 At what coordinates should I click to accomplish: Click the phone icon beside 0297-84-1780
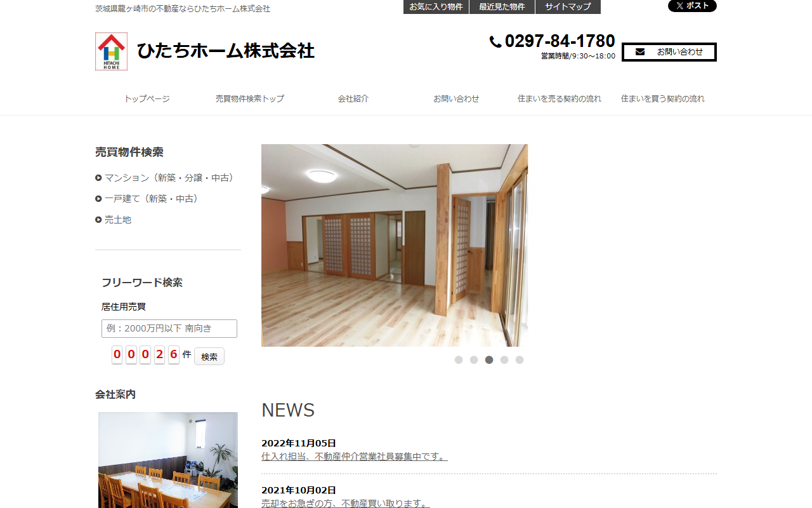pos(495,42)
